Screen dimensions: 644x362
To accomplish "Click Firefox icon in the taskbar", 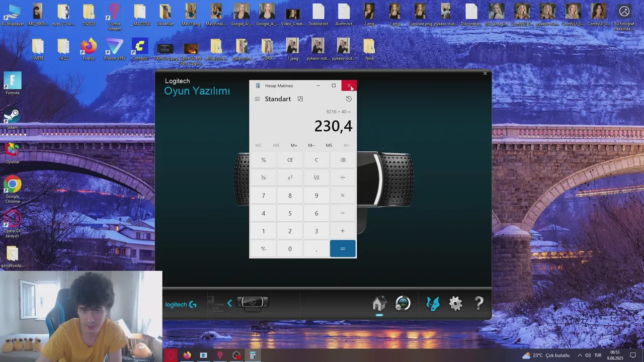I will point(187,355).
